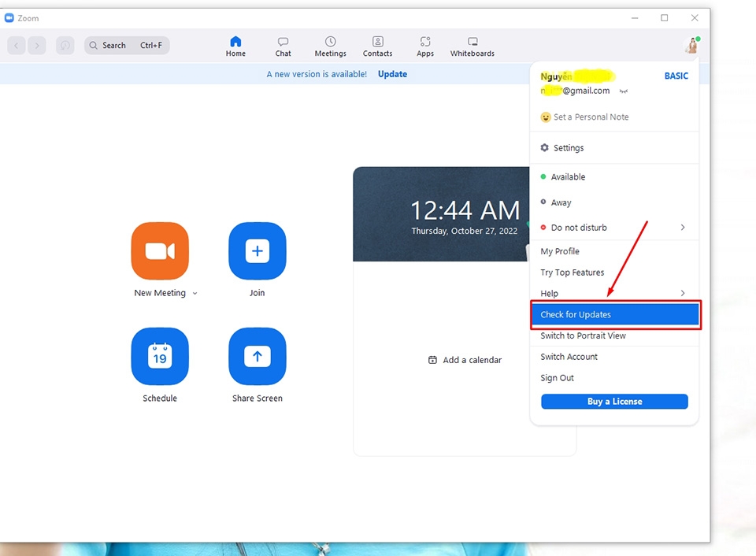
Task: Click the Update link in banner
Action: pos(392,74)
